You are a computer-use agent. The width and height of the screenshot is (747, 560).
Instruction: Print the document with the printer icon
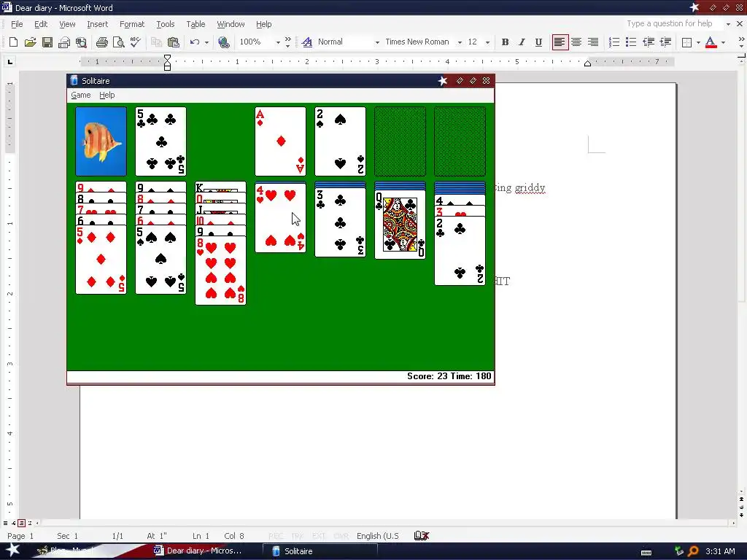[101, 42]
